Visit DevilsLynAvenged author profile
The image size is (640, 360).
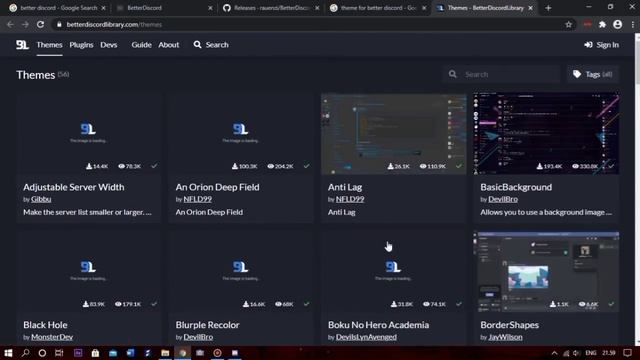(x=366, y=337)
